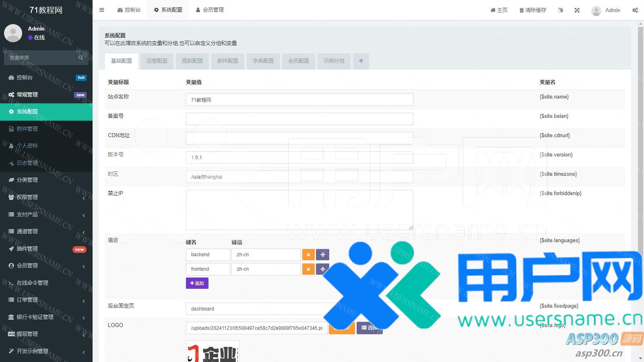Switch to the 邮件配置 tab

pos(228,61)
